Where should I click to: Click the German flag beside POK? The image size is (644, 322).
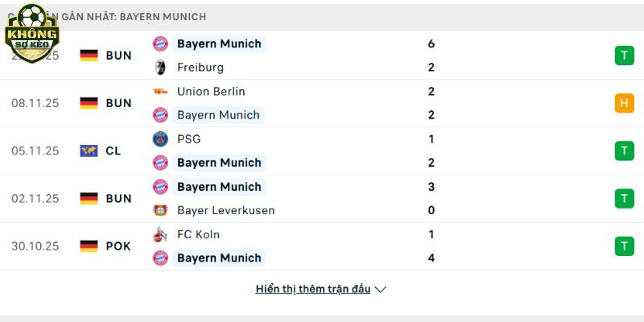coord(89,246)
